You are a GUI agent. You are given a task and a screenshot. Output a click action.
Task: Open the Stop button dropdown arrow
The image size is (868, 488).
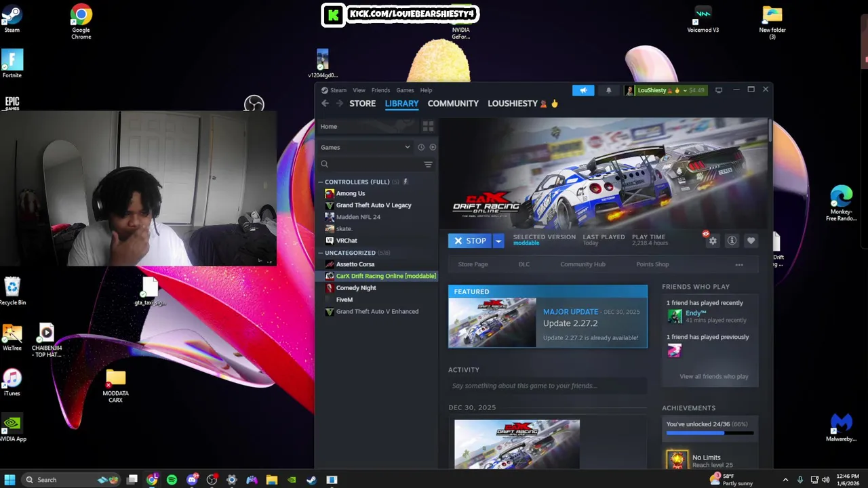coord(498,241)
